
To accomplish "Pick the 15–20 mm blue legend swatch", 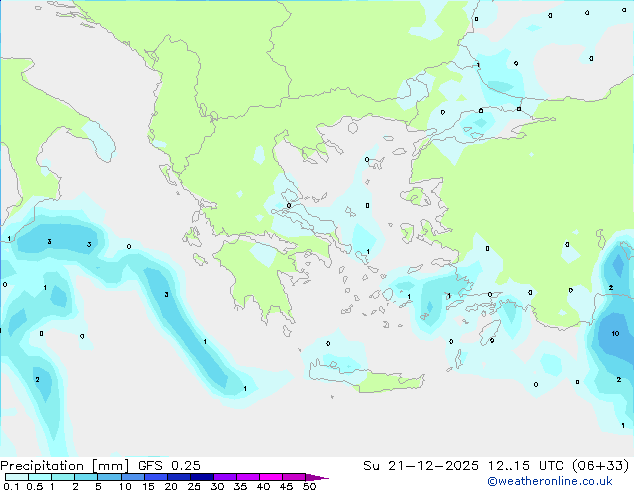I will pos(155,477).
